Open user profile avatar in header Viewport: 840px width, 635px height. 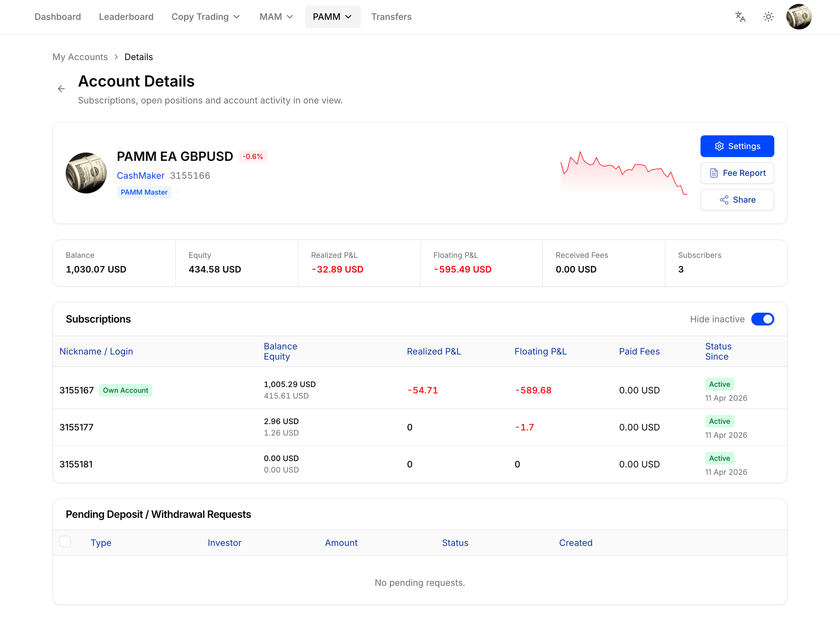[x=799, y=17]
